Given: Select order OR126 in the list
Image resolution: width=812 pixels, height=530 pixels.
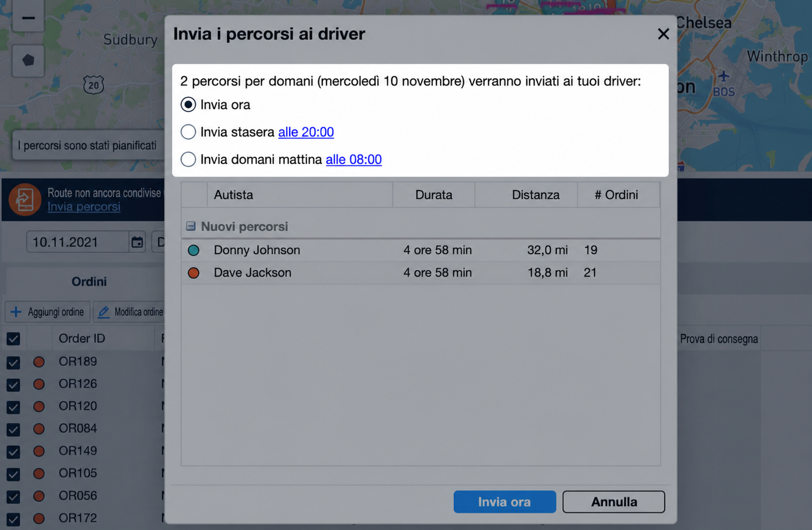Looking at the screenshot, I should click(x=78, y=384).
